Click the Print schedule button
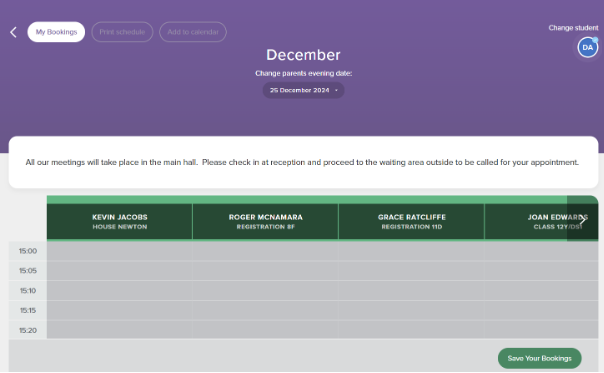 click(x=122, y=32)
